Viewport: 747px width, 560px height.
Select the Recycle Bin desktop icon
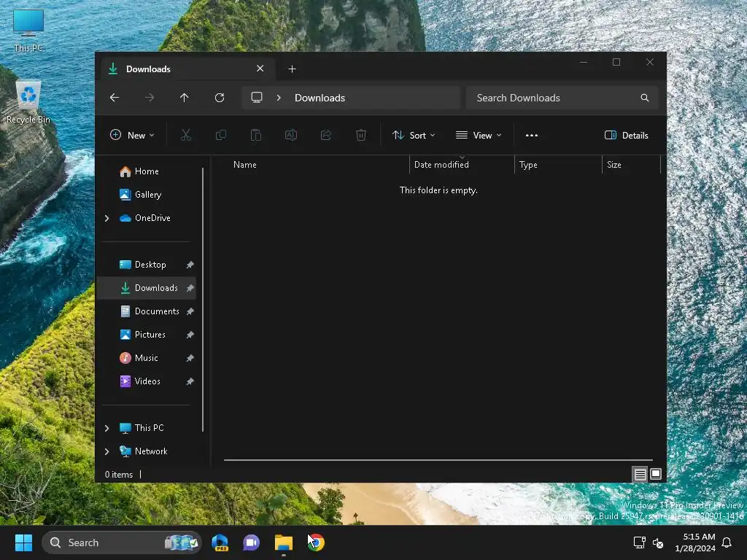(28, 102)
